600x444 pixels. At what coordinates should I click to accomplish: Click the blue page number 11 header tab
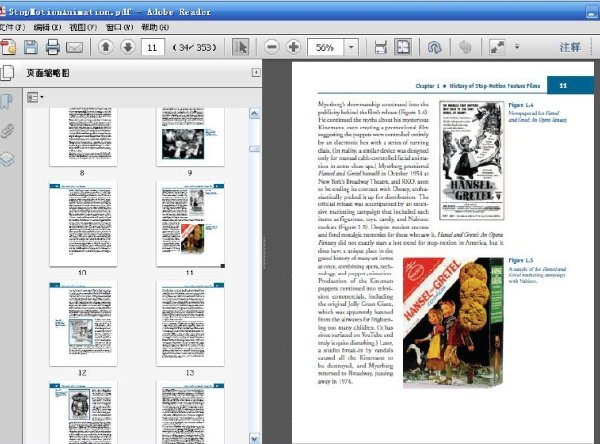[570, 85]
